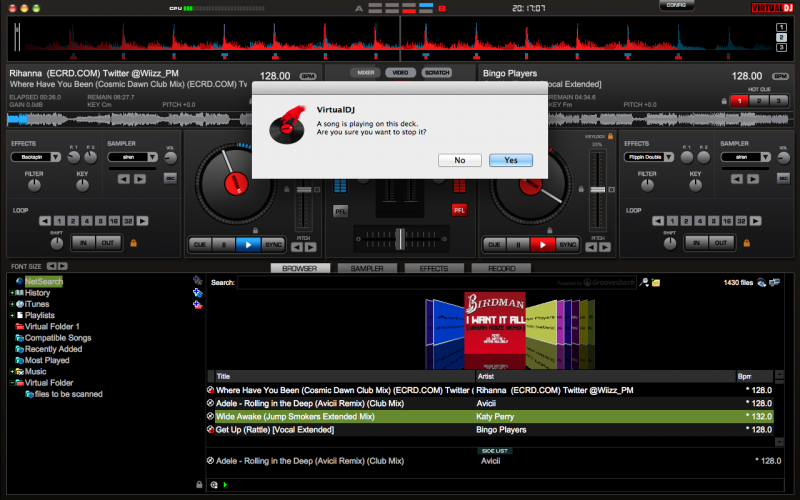800x500 pixels.
Task: Open the CONFIG settings
Action: 676,5
